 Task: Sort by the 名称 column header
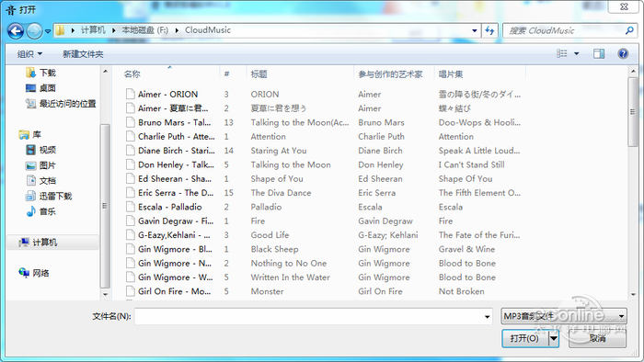pyautogui.click(x=132, y=74)
